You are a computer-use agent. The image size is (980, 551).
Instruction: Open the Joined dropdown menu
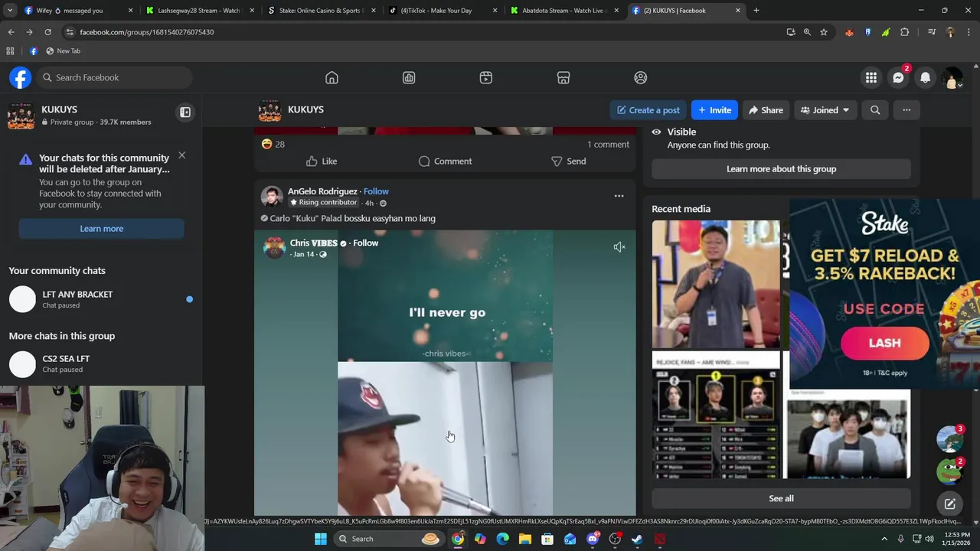(825, 110)
